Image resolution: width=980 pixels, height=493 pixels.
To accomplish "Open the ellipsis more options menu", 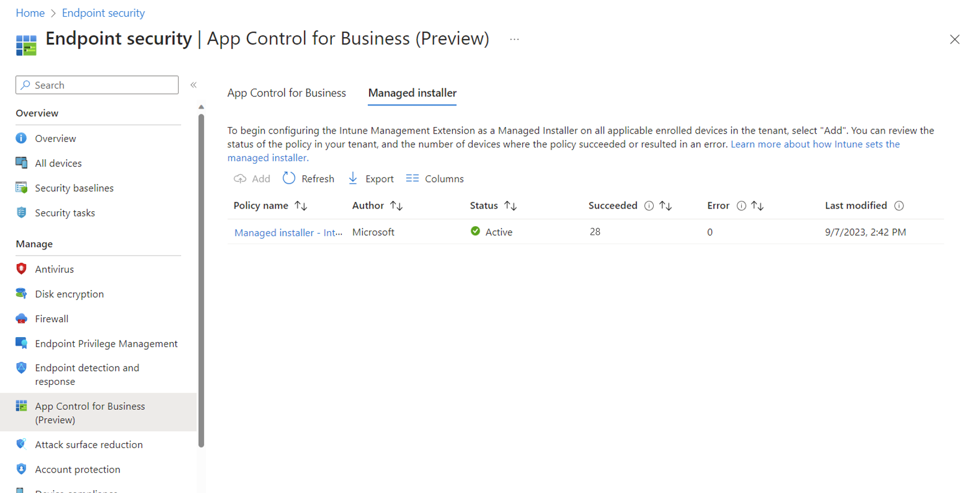I will pyautogui.click(x=514, y=39).
